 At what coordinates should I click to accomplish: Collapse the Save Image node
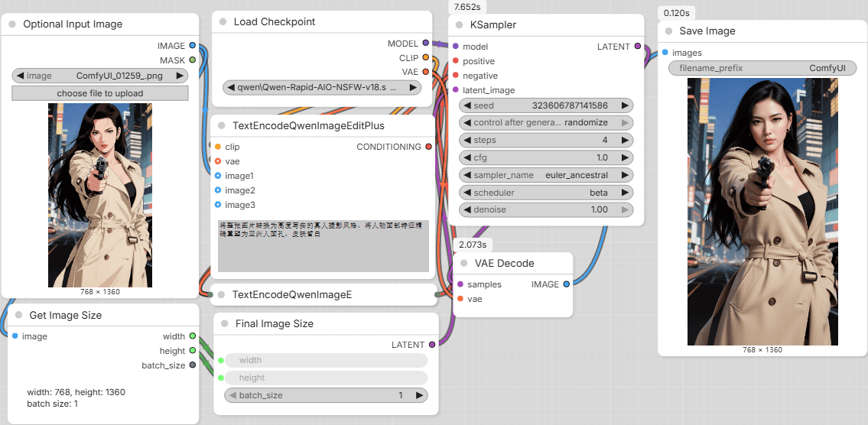[x=669, y=31]
